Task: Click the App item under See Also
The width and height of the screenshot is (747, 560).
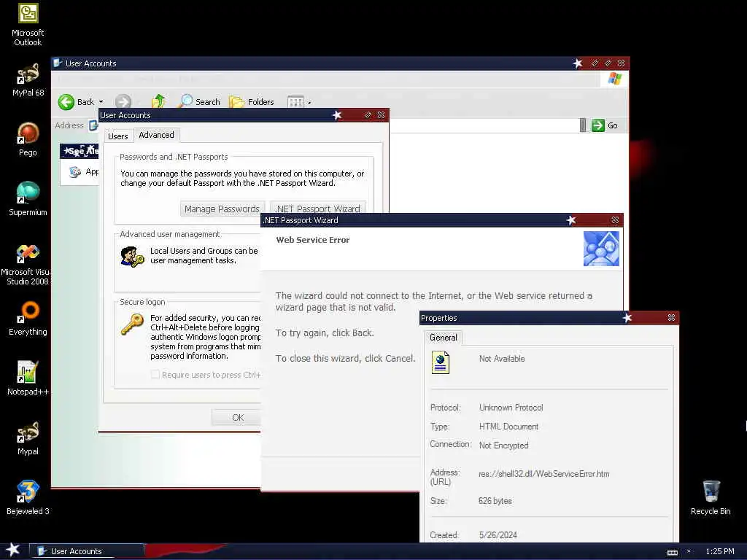Action: 84,171
